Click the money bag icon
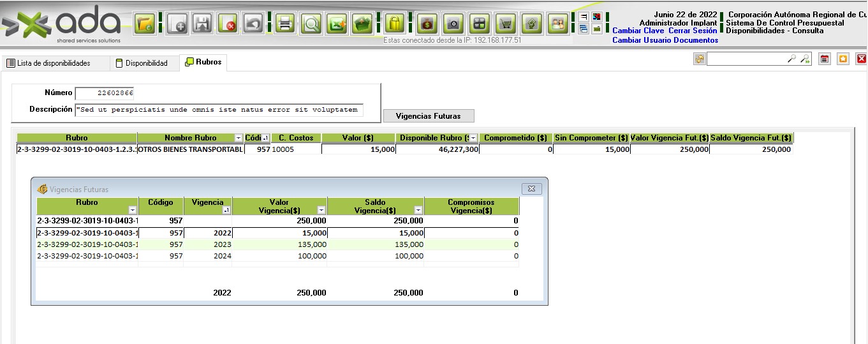This screenshot has height=344, width=868. click(427, 24)
